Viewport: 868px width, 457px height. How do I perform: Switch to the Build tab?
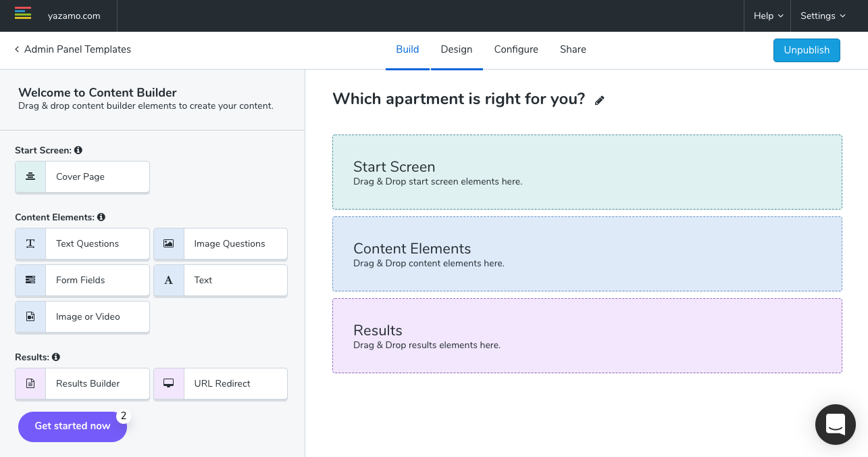click(407, 49)
